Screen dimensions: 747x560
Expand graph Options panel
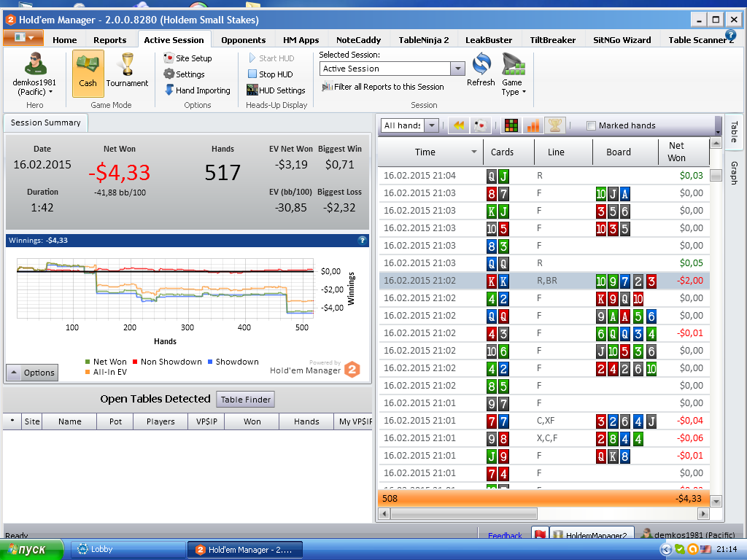(x=32, y=373)
